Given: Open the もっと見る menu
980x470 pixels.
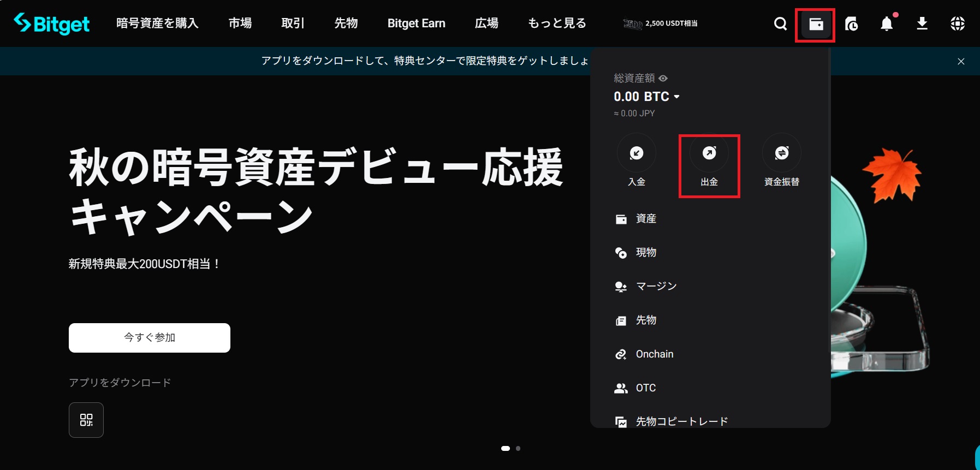Looking at the screenshot, I should tap(557, 23).
